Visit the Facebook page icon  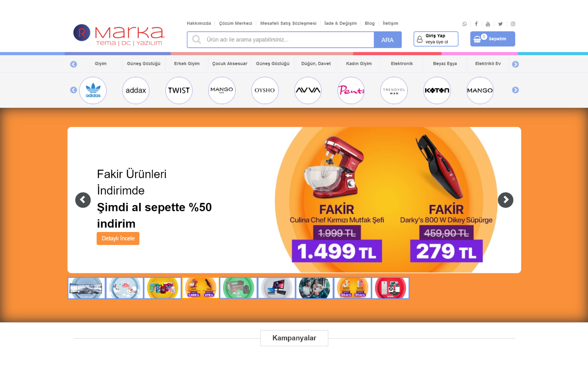476,24
